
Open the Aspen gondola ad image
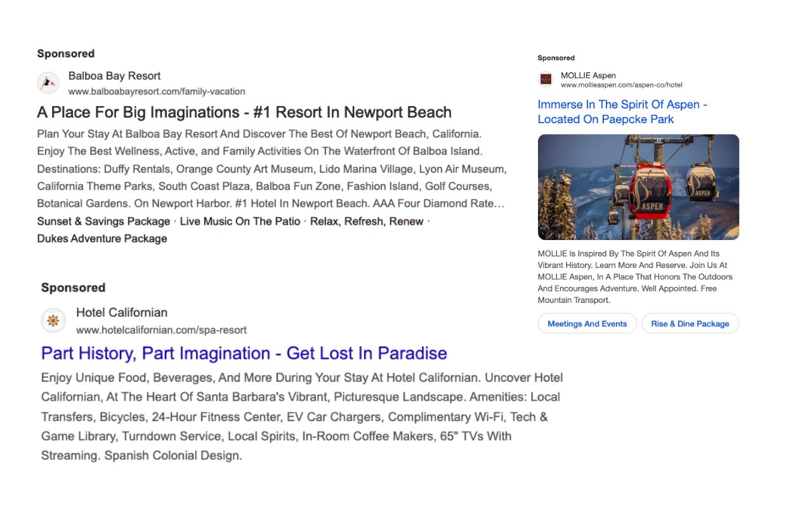click(x=638, y=187)
